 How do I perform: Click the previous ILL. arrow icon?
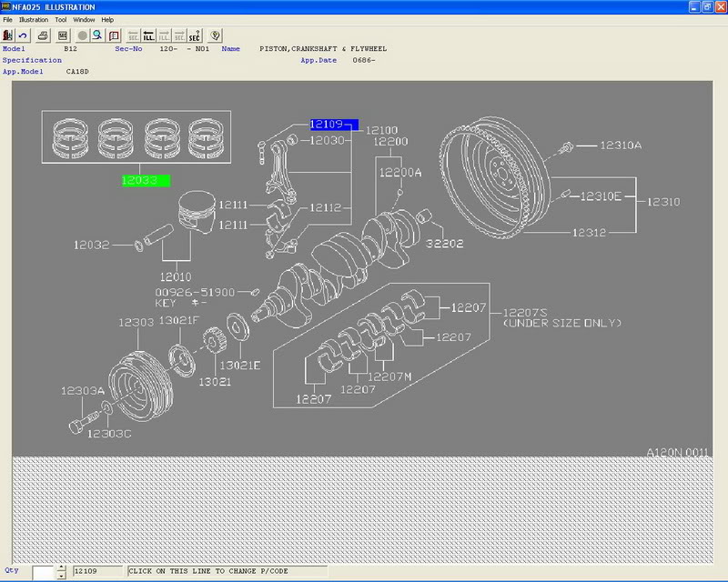pyautogui.click(x=148, y=35)
